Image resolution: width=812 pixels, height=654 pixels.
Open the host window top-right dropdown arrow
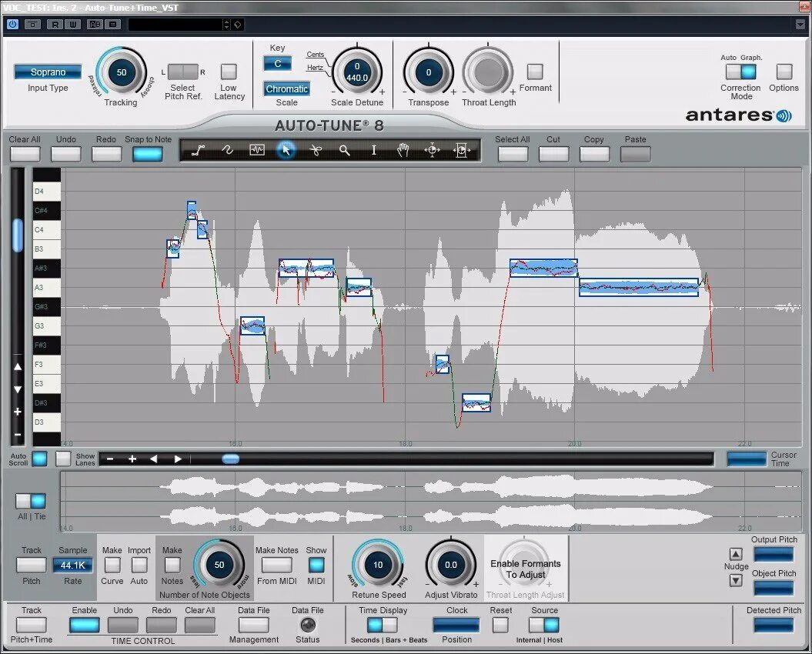coord(800,25)
